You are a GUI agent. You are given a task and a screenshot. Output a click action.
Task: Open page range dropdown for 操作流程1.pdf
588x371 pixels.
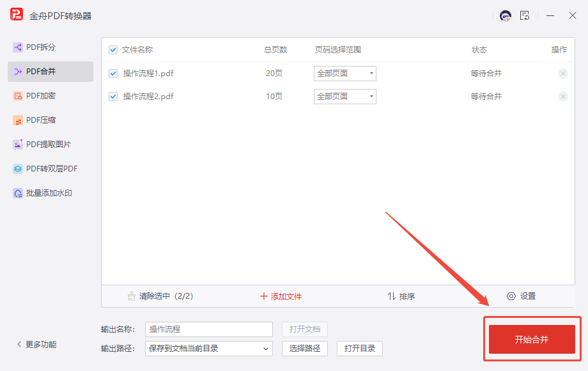345,74
